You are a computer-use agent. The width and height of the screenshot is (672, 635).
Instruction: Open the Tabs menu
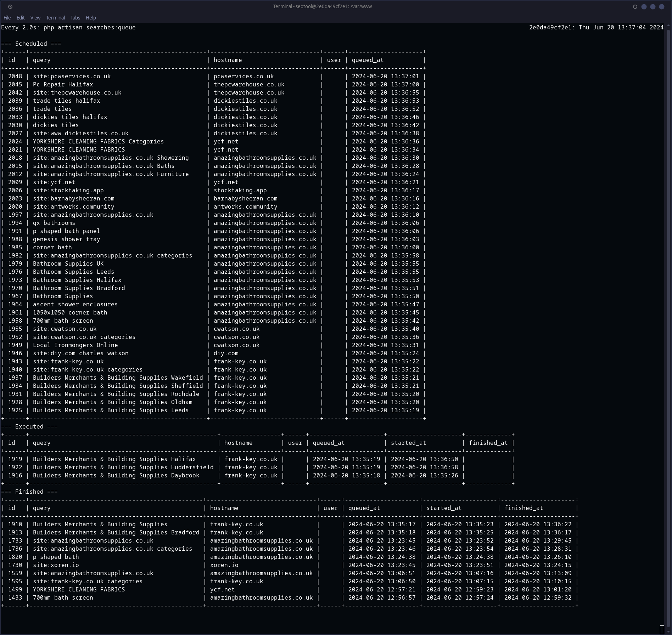[75, 18]
